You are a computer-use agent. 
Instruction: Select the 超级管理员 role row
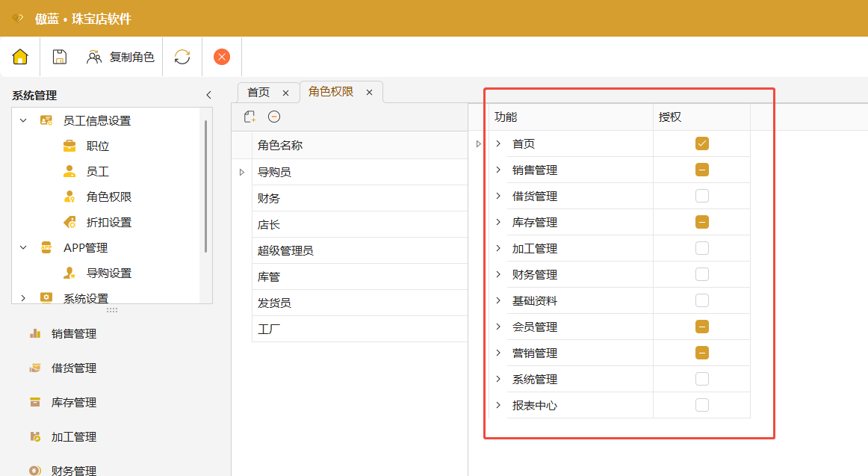click(x=360, y=250)
